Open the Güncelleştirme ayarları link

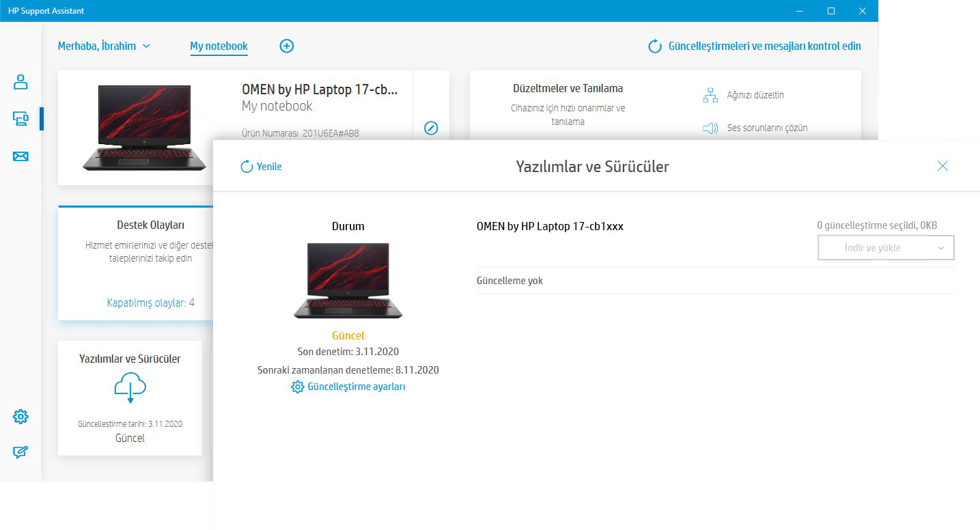(x=348, y=387)
